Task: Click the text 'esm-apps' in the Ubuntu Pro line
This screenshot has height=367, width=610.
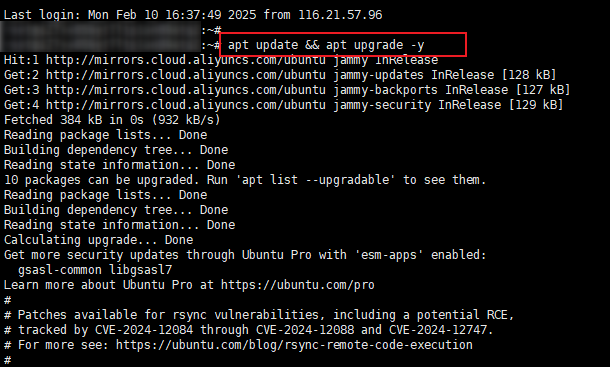Action: pos(389,255)
